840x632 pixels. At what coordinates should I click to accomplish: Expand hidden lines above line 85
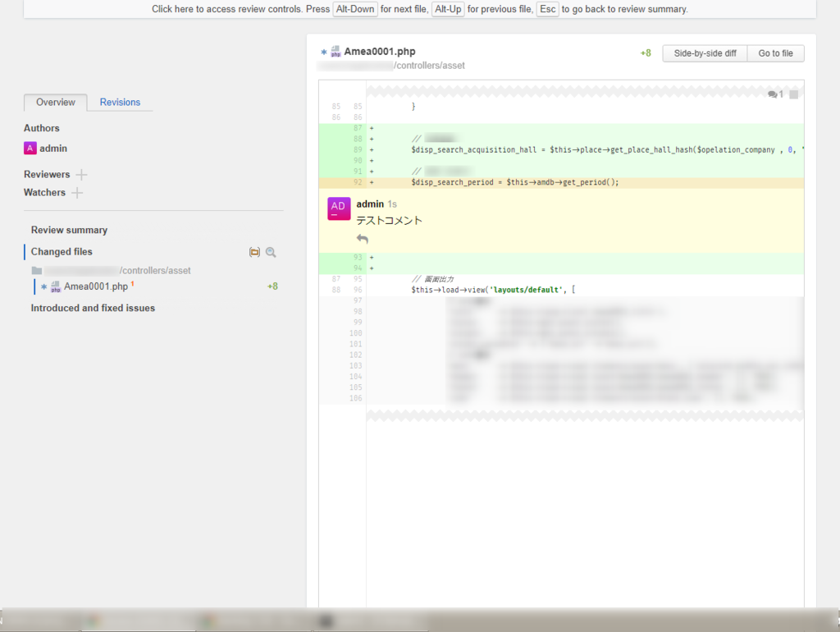tap(585, 91)
